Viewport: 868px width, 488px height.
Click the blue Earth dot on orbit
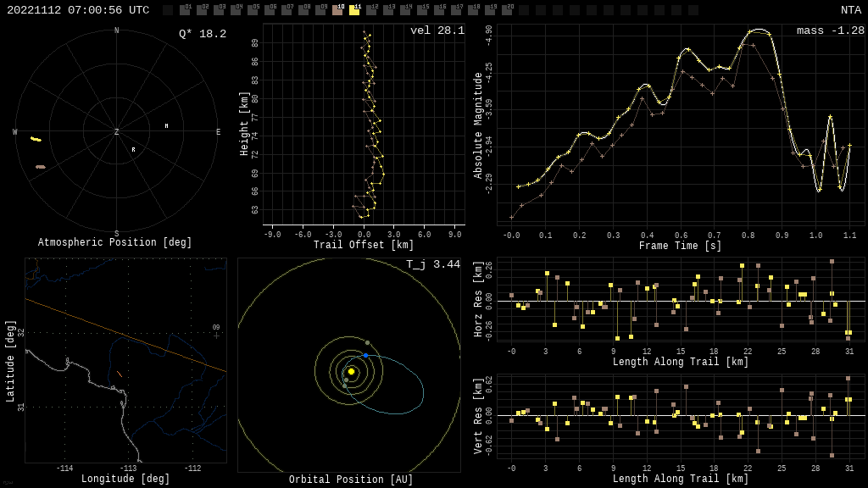point(366,355)
